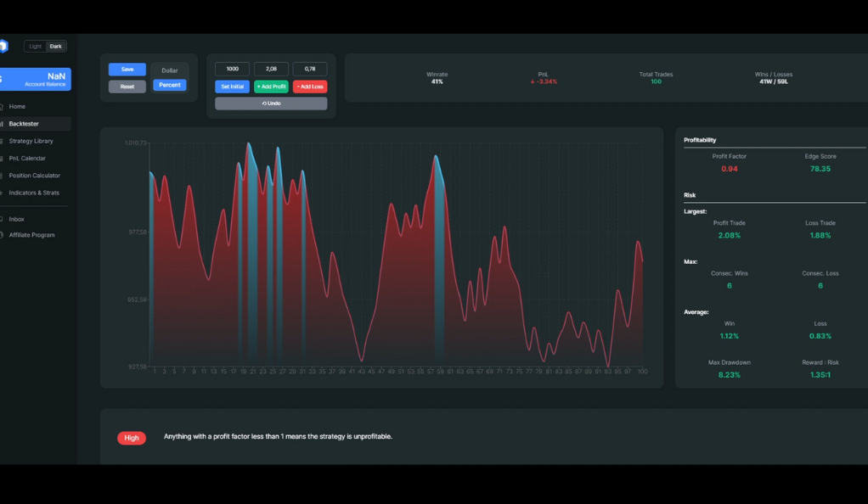The width and height of the screenshot is (868, 504).
Task: Click chart x-axis label 100
Action: pos(642,372)
